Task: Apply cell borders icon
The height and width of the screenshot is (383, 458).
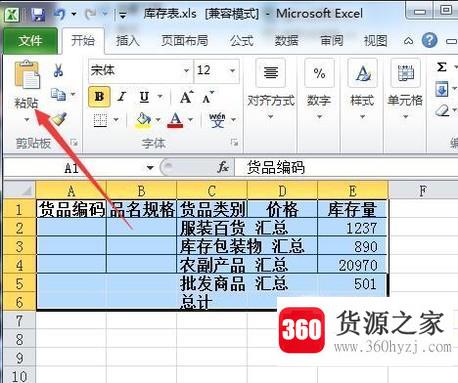Action: [x=100, y=120]
